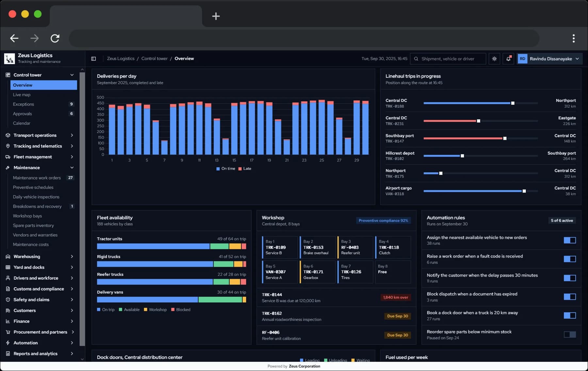Expand the Customs and compliance chevron
The height and width of the screenshot is (371, 588).
pos(72,289)
